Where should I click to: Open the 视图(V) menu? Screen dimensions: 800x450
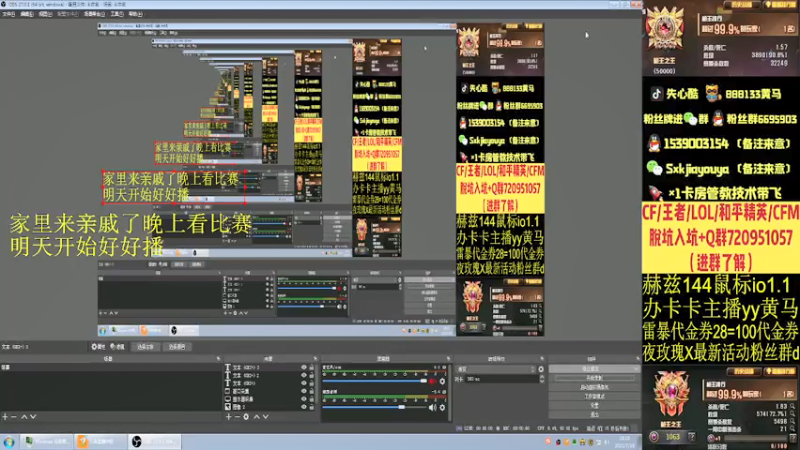click(x=45, y=14)
